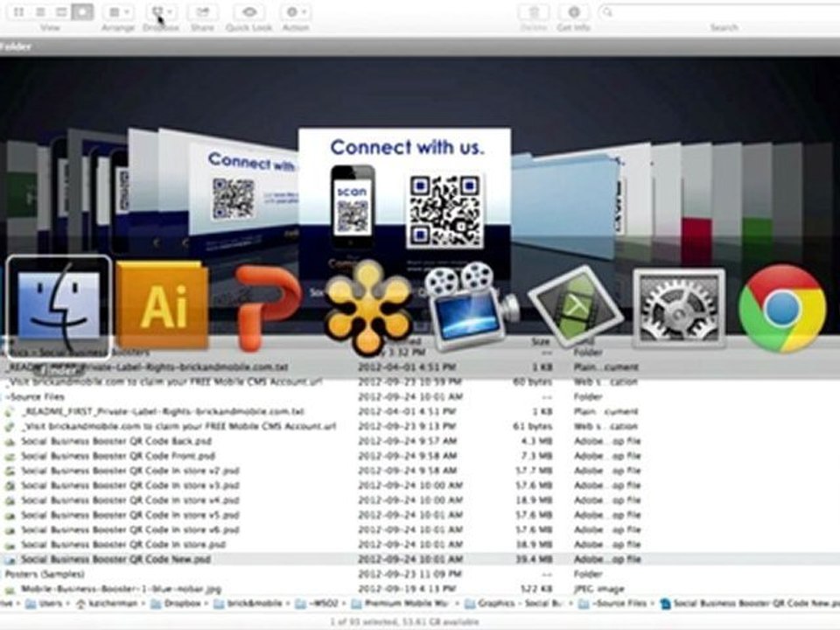
Task: Click 4.3 MB size cell
Action: click(x=536, y=441)
